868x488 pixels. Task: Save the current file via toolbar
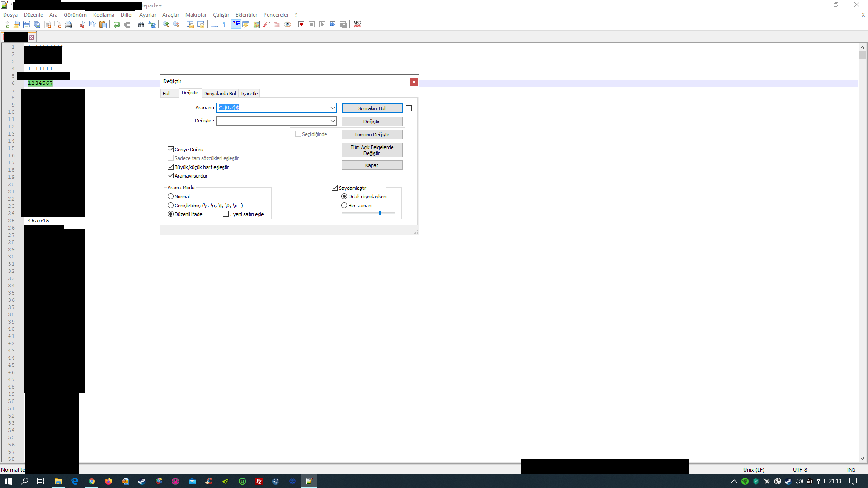click(x=27, y=24)
